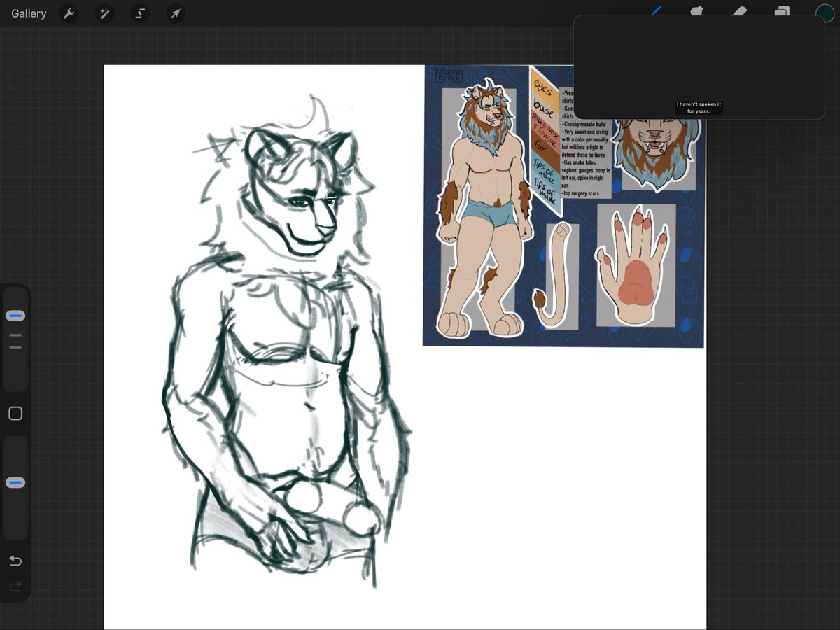840x630 pixels.
Task: Select the blue Paint brush tool
Action: tap(657, 10)
